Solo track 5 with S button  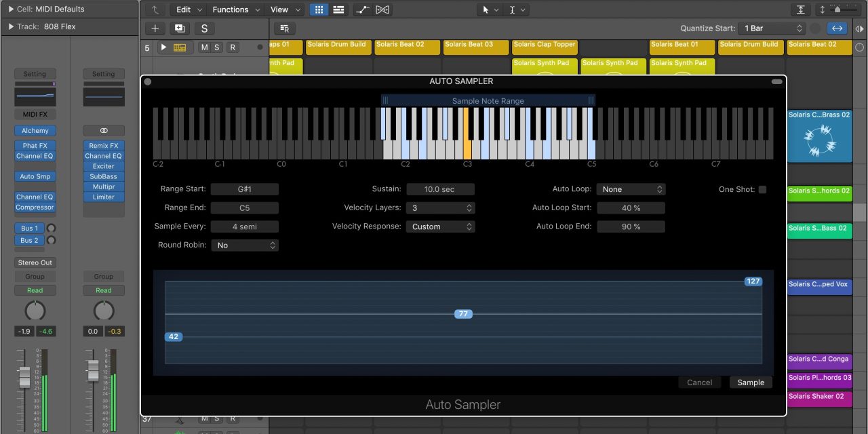click(x=217, y=47)
